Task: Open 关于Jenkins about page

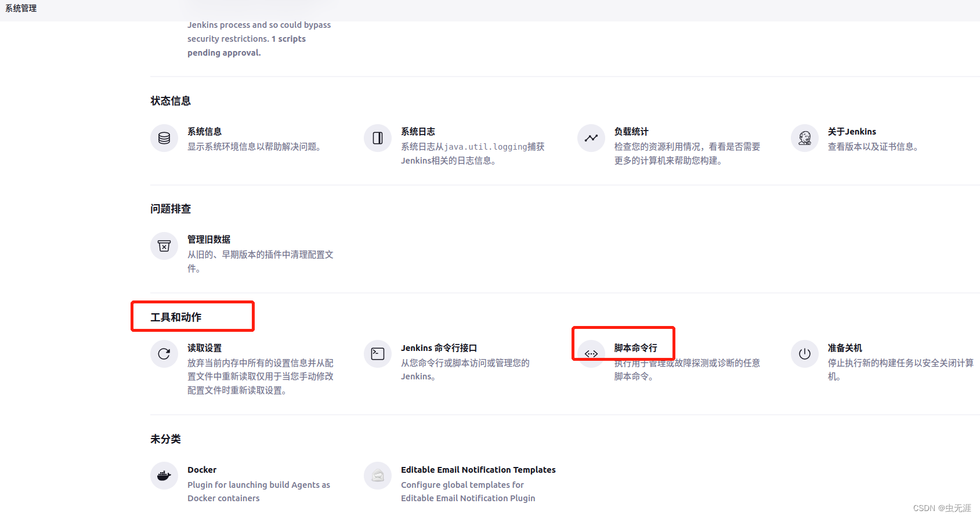Action: point(852,132)
